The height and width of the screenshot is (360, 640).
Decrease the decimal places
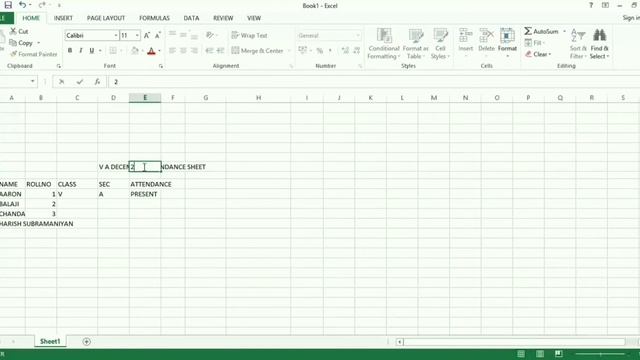click(356, 51)
